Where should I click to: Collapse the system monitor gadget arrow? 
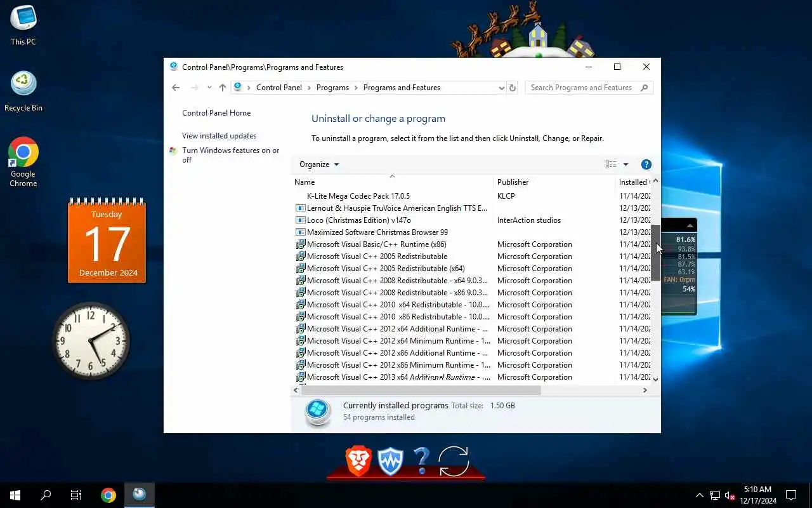690,226
